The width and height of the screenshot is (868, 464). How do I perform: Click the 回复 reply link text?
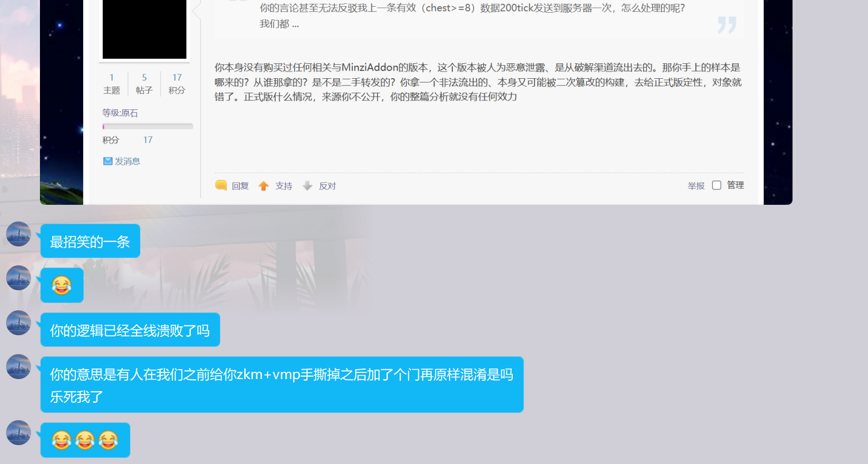(240, 186)
